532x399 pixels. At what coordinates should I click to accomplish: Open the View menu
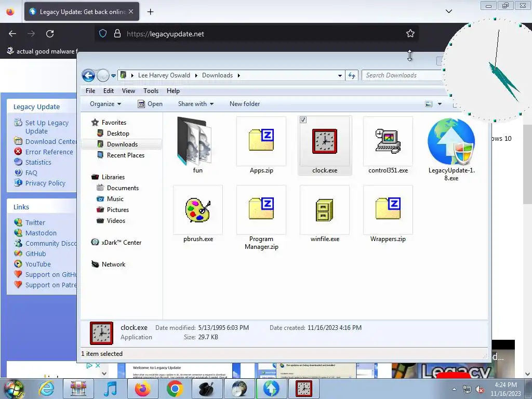click(x=129, y=91)
